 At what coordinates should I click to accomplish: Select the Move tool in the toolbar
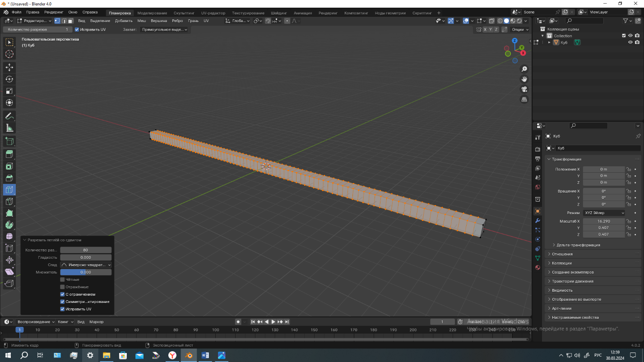point(9,67)
